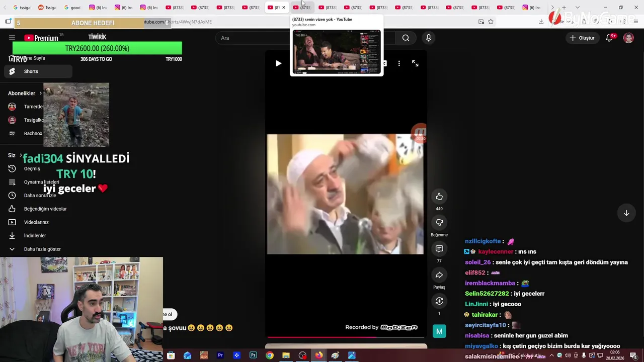Screen dimensions: 644x362
Task: Like the Short with 449 likes
Action: pyautogui.click(x=439, y=197)
